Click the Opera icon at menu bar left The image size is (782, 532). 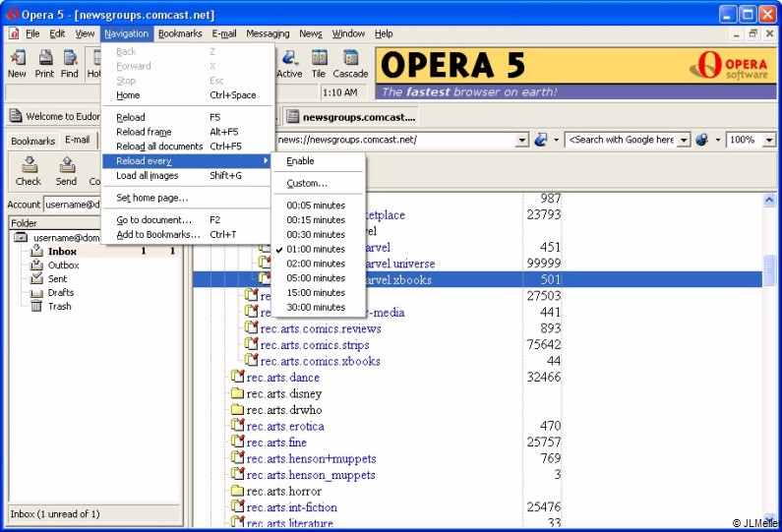click(x=14, y=33)
